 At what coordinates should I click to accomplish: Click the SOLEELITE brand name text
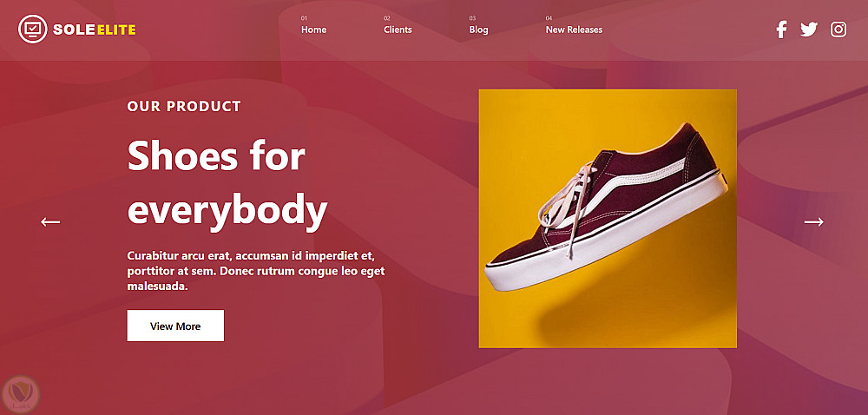(94, 30)
